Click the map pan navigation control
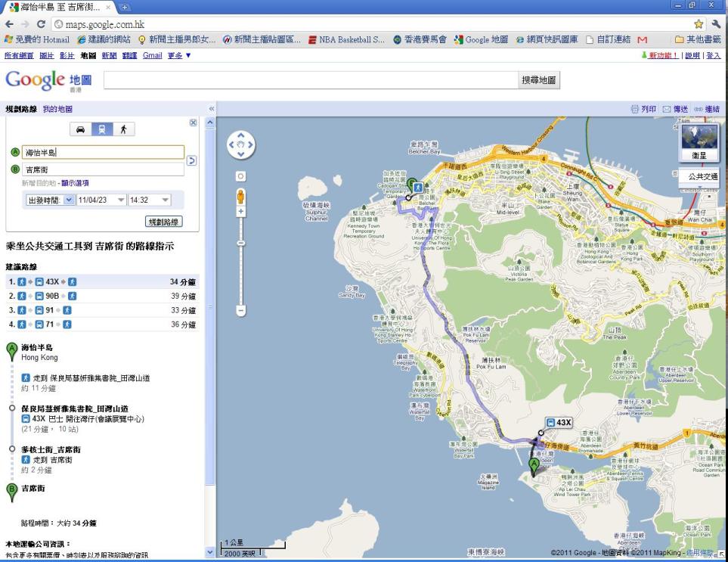Screen dimensions: 728x562 pos(240,144)
